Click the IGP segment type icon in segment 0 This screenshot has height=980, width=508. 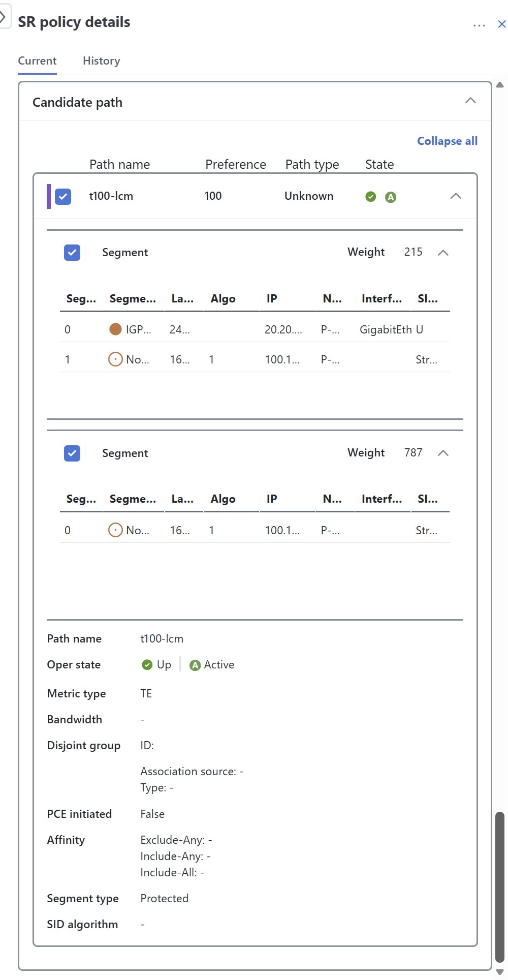point(116,329)
